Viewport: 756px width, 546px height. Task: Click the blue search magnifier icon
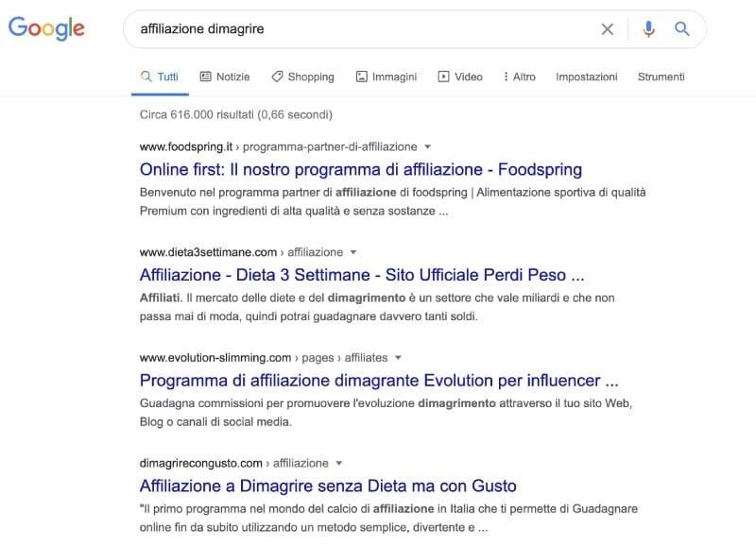[x=682, y=29]
